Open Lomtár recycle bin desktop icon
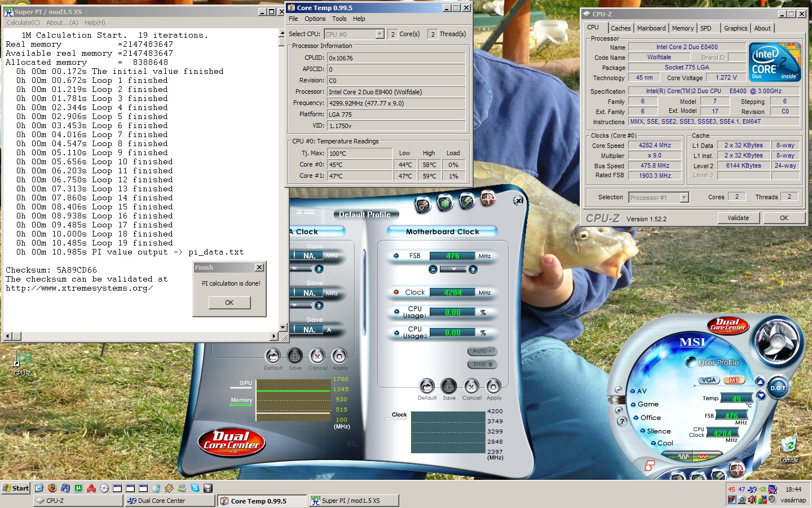The width and height of the screenshot is (812, 508). 789,450
